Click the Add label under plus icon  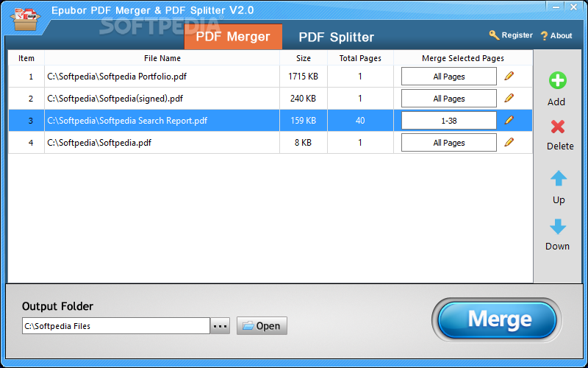click(x=556, y=102)
